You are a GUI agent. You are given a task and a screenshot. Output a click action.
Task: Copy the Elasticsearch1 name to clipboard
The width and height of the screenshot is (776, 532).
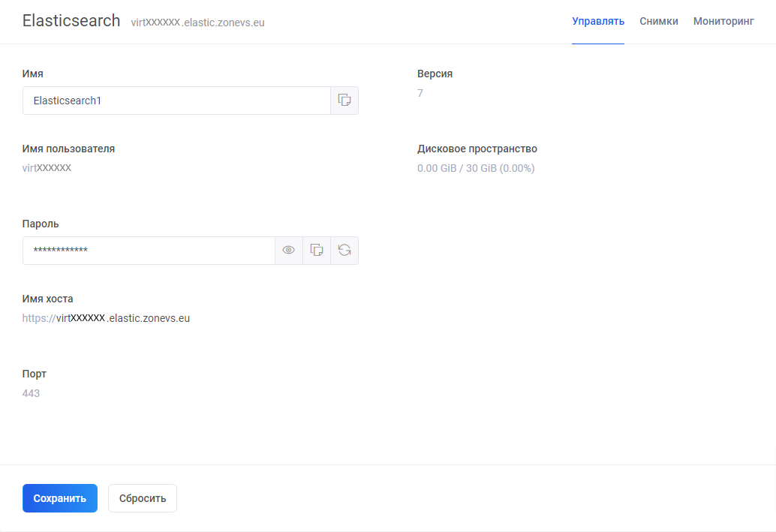click(344, 101)
